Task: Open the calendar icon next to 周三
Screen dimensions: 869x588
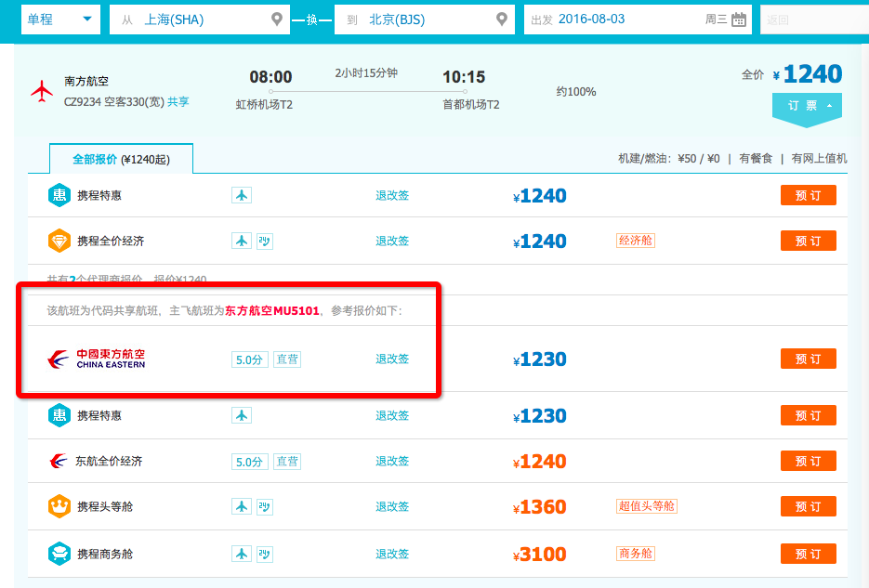Action: (x=739, y=19)
